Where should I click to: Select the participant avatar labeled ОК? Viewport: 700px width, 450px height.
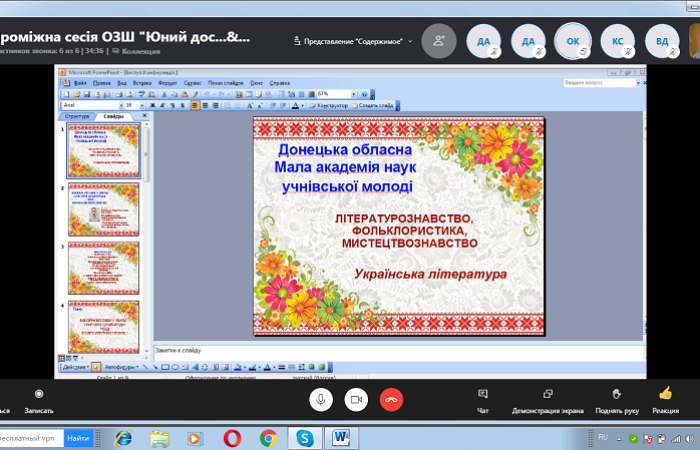pyautogui.click(x=573, y=41)
